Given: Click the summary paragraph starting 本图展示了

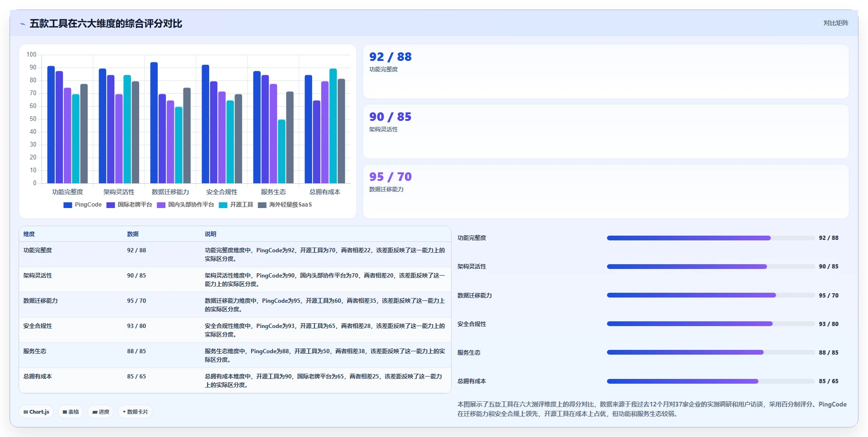Looking at the screenshot, I should click(652, 409).
